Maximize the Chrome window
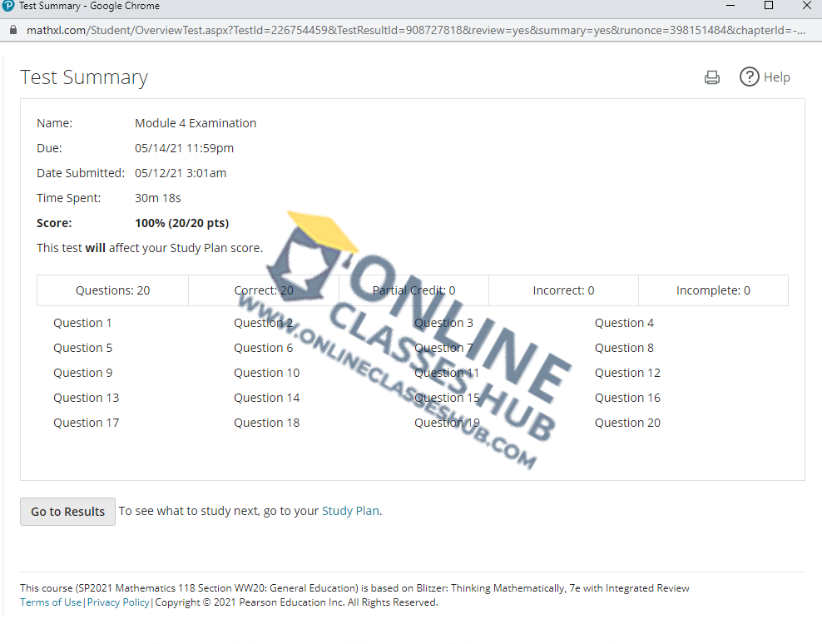Screen dimensions: 822x644 pyautogui.click(x=768, y=6)
